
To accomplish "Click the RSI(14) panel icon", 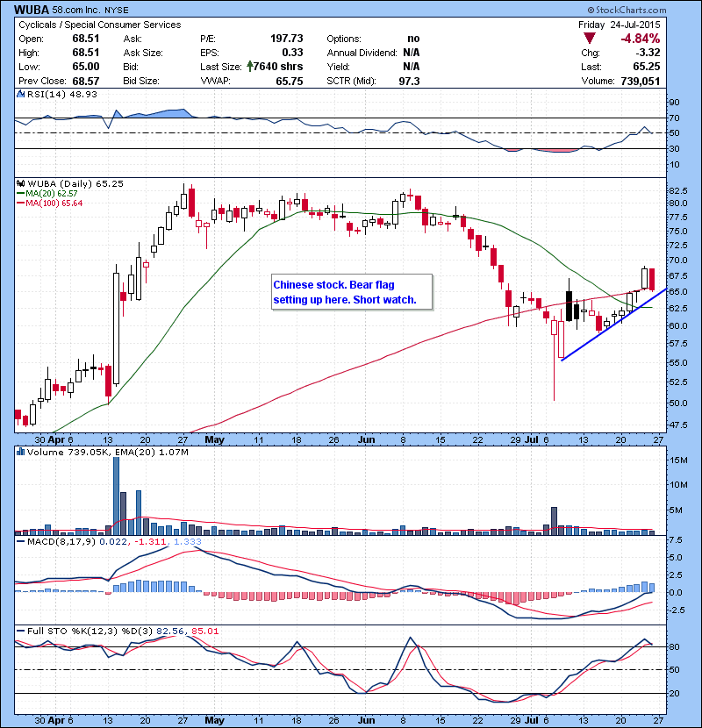I will coord(20,94).
